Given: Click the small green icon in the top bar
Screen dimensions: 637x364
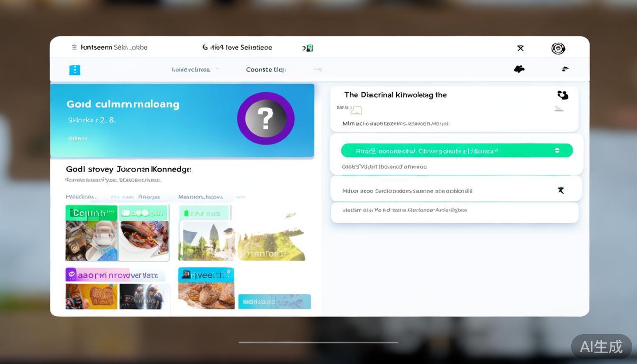Looking at the screenshot, I should point(309,48).
